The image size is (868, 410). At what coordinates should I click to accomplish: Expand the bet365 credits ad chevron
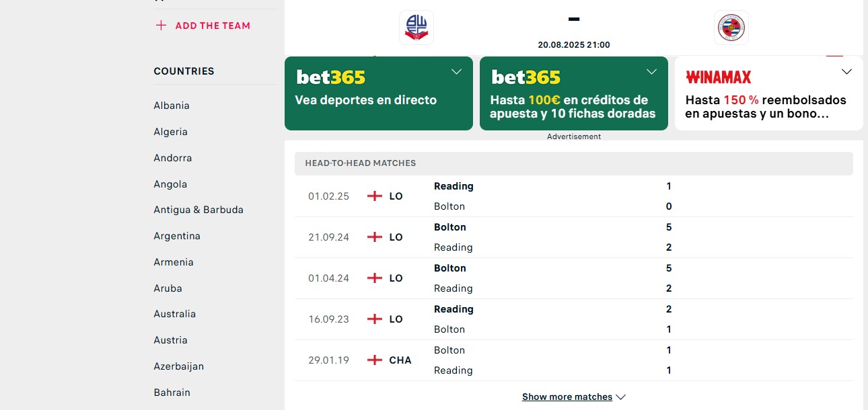point(651,71)
